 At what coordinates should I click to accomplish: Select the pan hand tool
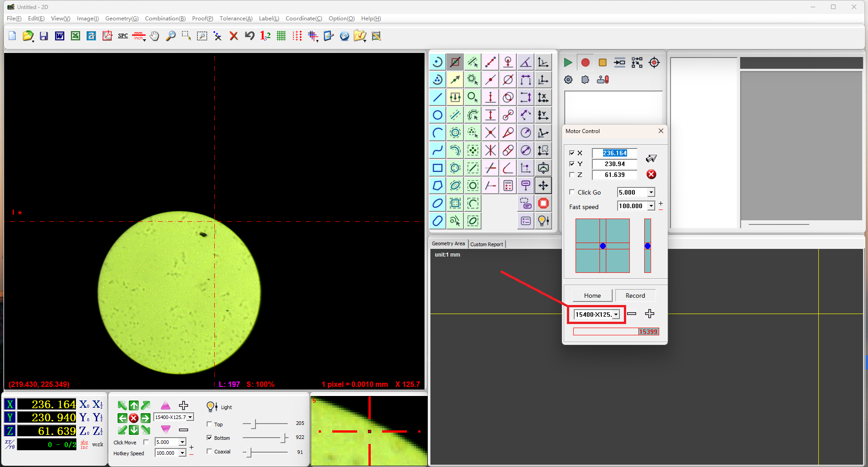point(155,36)
